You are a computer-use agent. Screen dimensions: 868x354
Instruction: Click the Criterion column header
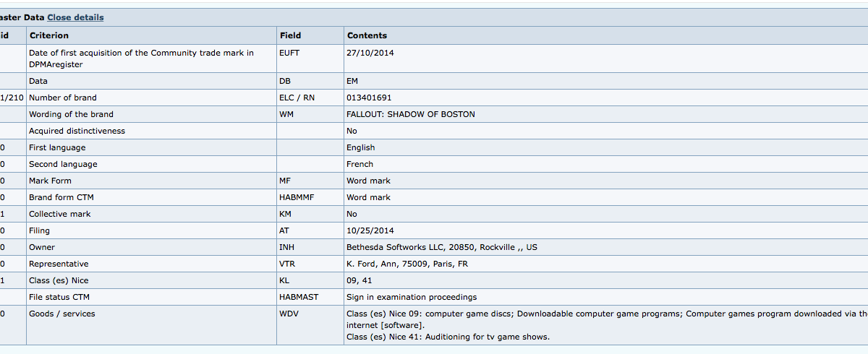click(49, 35)
